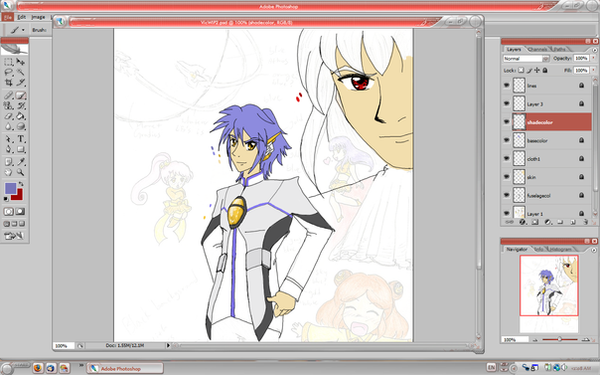Choose the Eyedropper tool

(x=21, y=161)
